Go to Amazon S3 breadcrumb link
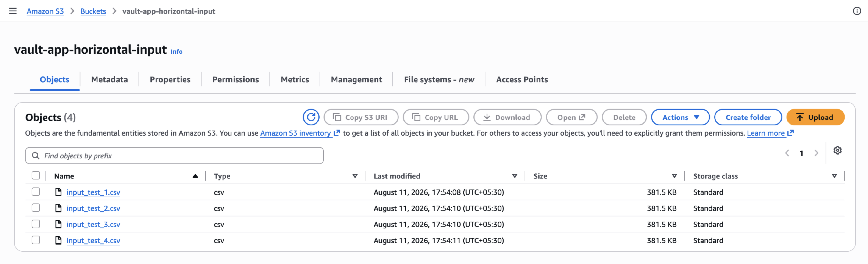Viewport: 868px width, 264px height. click(45, 11)
